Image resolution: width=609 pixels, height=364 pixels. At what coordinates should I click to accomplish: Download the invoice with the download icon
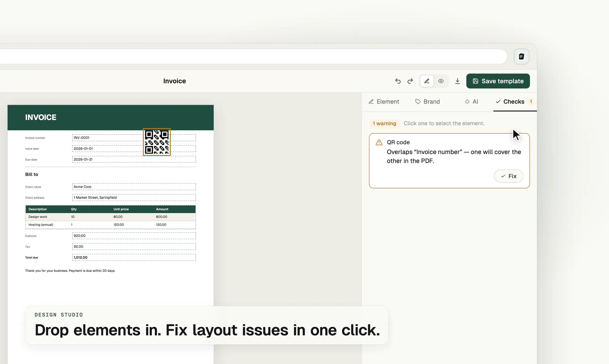pos(457,81)
